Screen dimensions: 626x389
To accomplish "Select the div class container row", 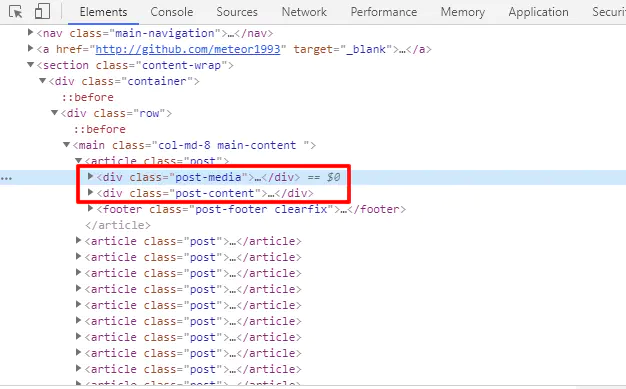I will 124,81.
